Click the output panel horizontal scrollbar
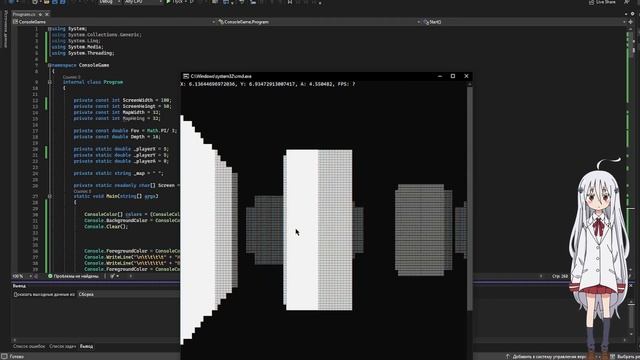The height and width of the screenshot is (360, 640). click(319, 340)
